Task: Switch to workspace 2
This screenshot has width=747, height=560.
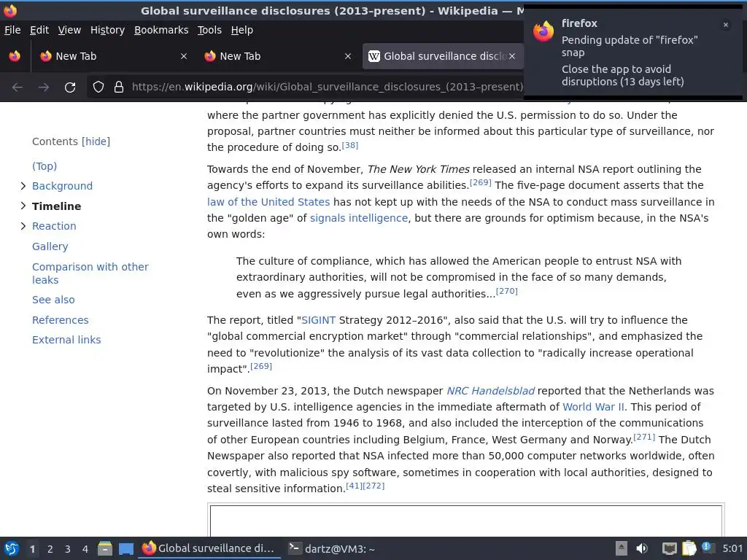Action: (x=50, y=549)
